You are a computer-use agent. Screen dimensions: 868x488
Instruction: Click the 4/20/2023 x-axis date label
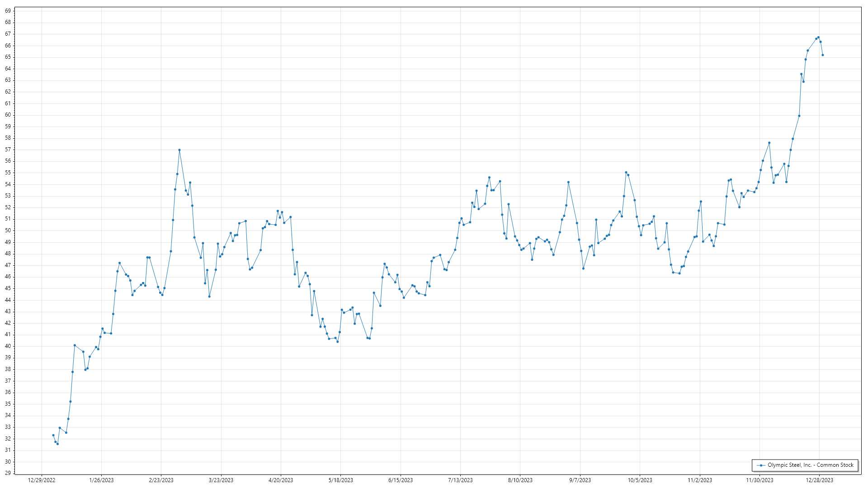281,480
